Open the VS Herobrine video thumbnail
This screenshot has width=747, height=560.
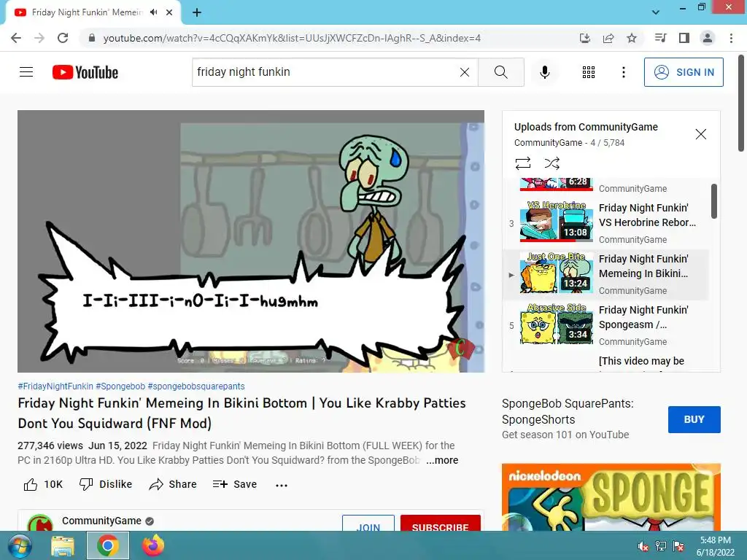coord(557,222)
